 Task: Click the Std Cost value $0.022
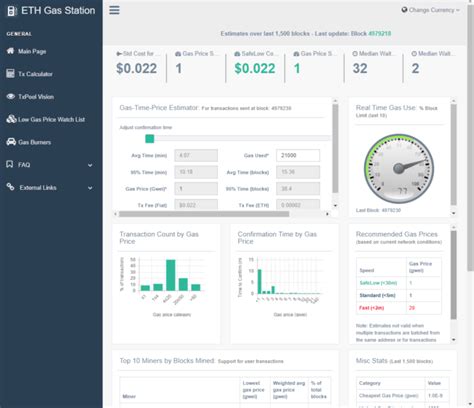point(136,68)
